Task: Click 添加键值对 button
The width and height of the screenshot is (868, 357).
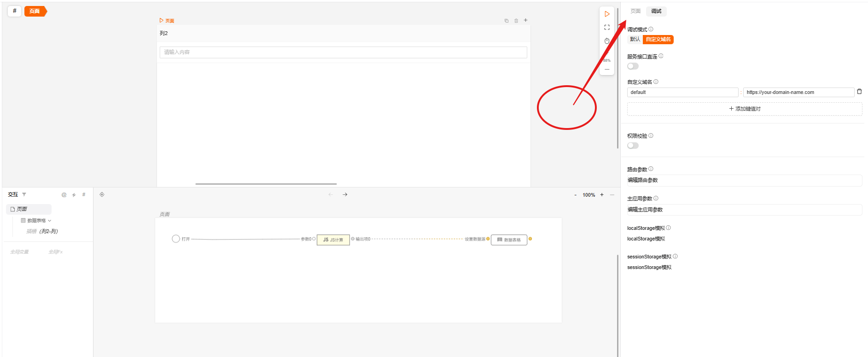Action: (745, 109)
